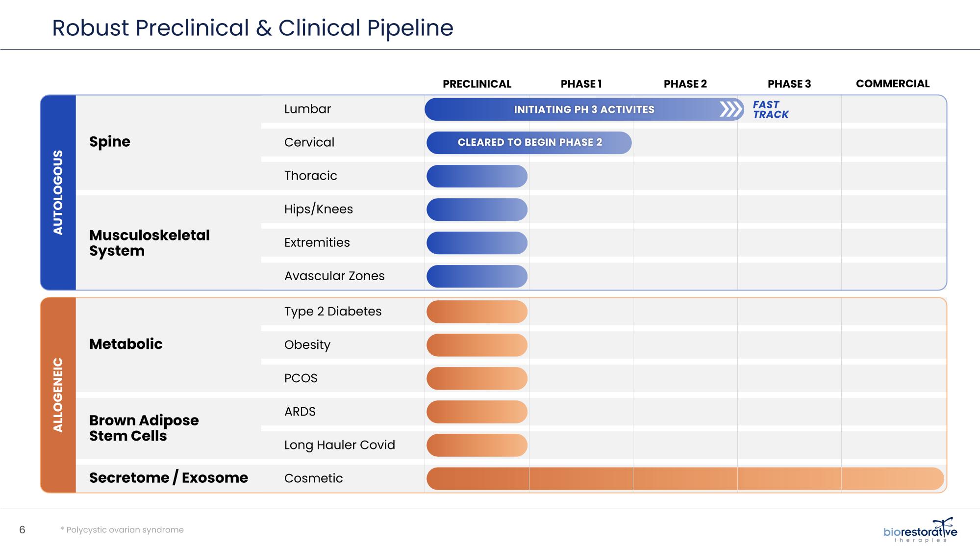Select the Autologous vertical blue banner
This screenshot has height=552, width=980.
click(x=58, y=192)
